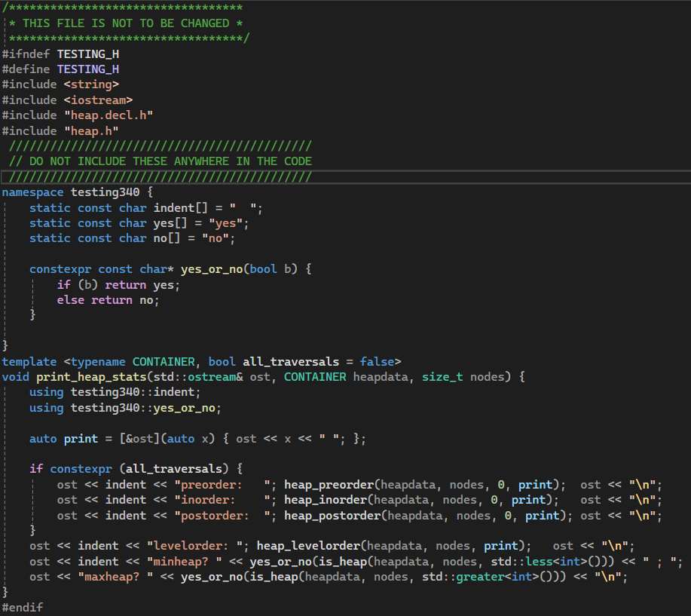Click the 'template' keyword
The width and height of the screenshot is (691, 616).
pyautogui.click(x=29, y=362)
